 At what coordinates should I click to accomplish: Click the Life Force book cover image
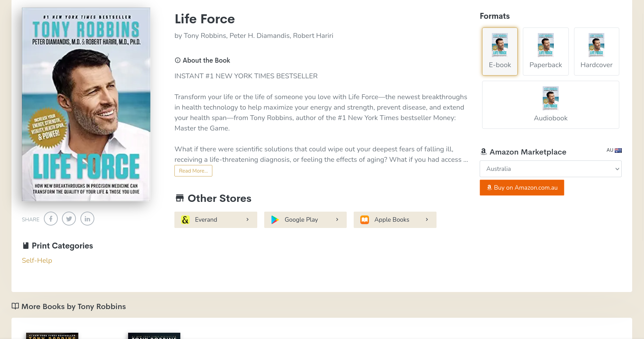pyautogui.click(x=86, y=104)
